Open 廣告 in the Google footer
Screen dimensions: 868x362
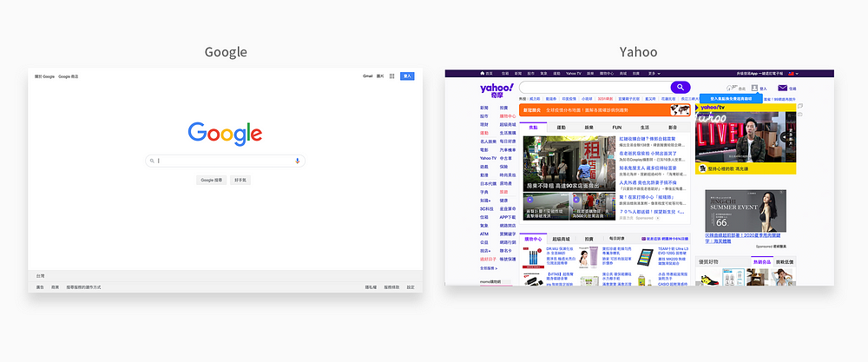40,287
